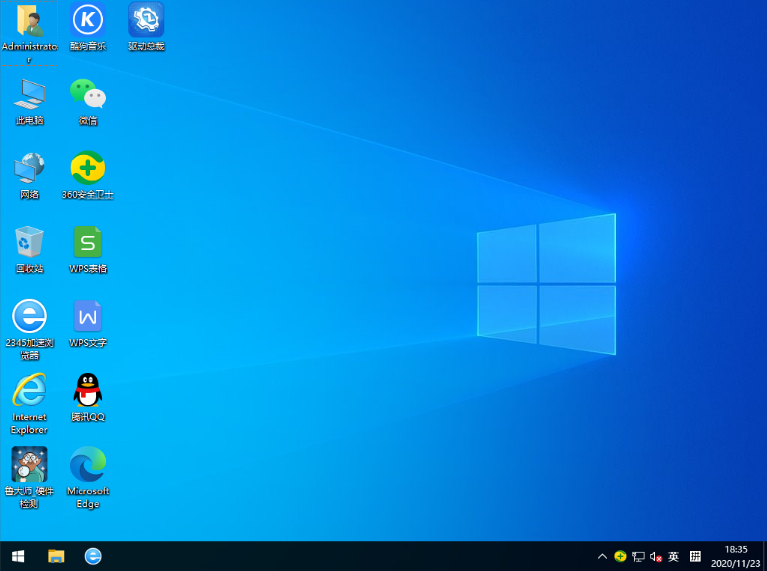Click the 2345 browser taskbar icon
This screenshot has height=571, width=767.
point(93,556)
